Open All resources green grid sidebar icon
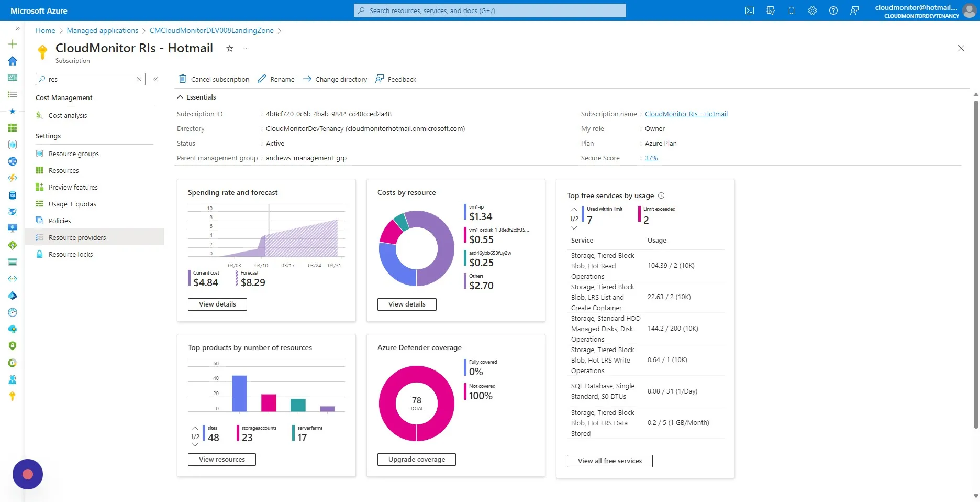 (13, 128)
